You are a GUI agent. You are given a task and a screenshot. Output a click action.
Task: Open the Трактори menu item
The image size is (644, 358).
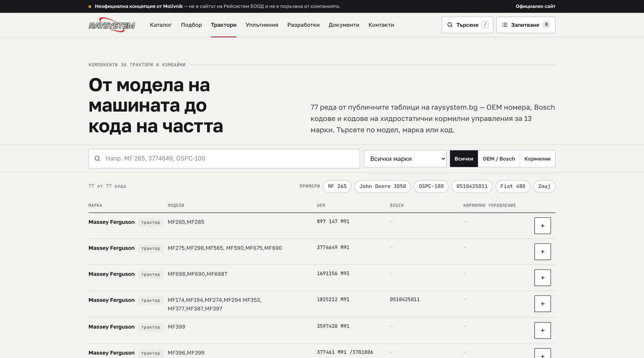[x=223, y=25]
